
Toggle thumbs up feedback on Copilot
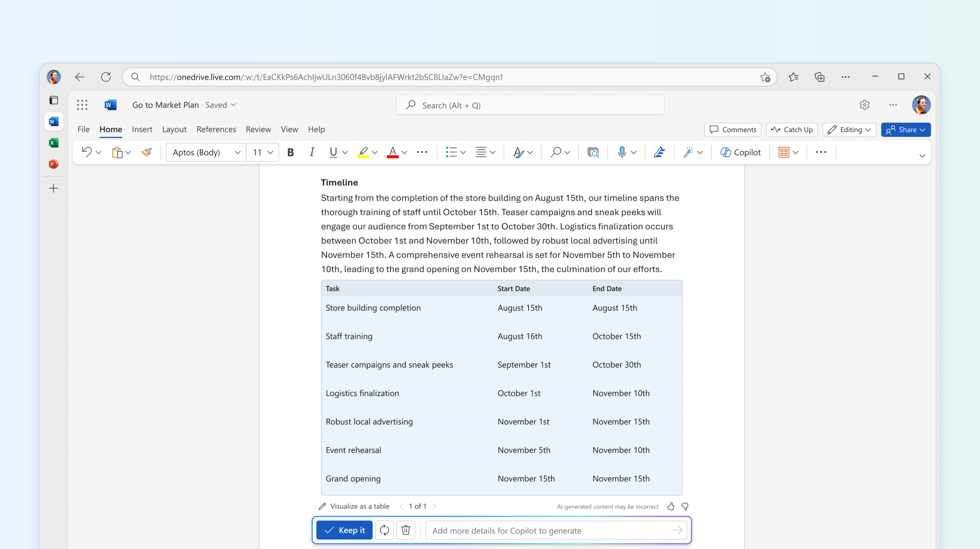[671, 506]
